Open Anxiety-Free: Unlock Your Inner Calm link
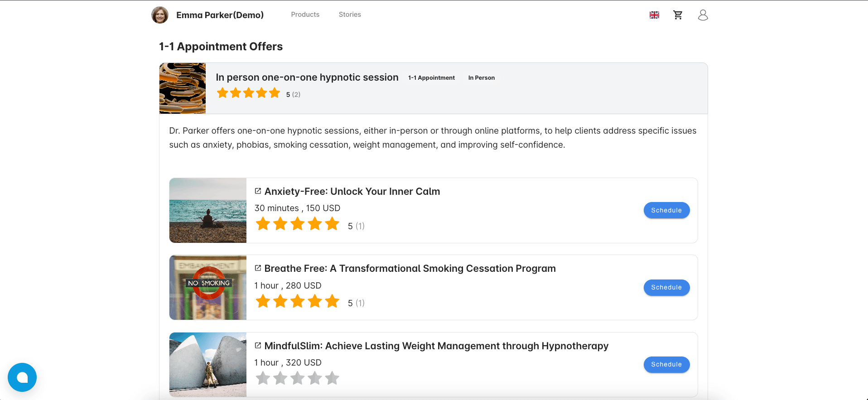 tap(352, 191)
